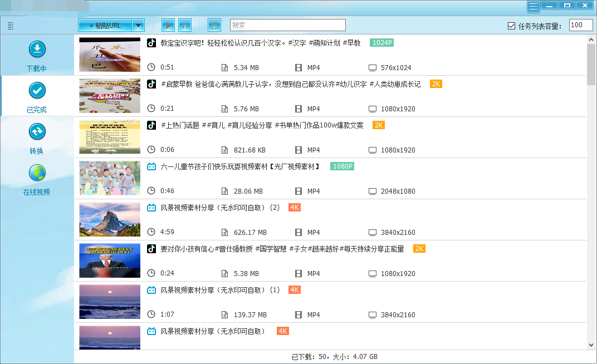The image size is (597, 364).
Task: Go to 在线视频 (Online Video) section
Action: [x=37, y=179]
